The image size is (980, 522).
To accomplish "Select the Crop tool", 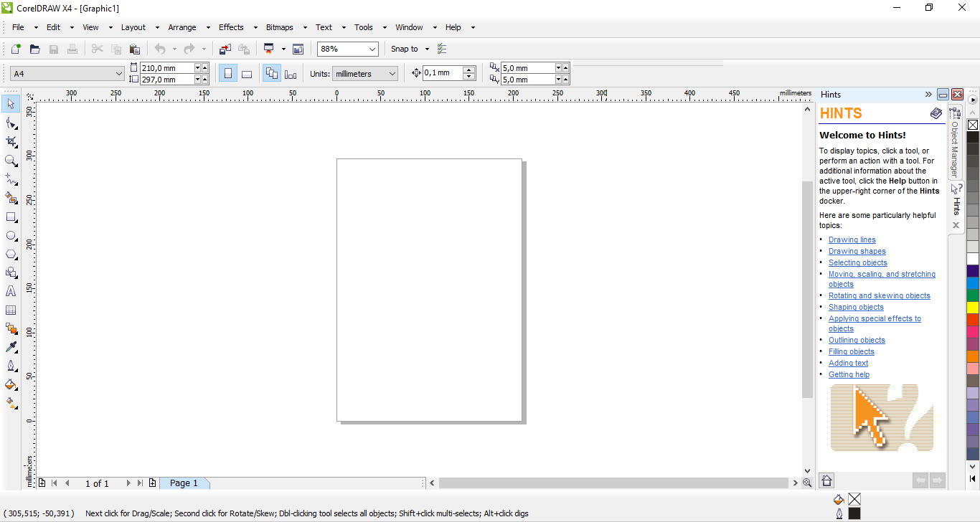I will [11, 142].
